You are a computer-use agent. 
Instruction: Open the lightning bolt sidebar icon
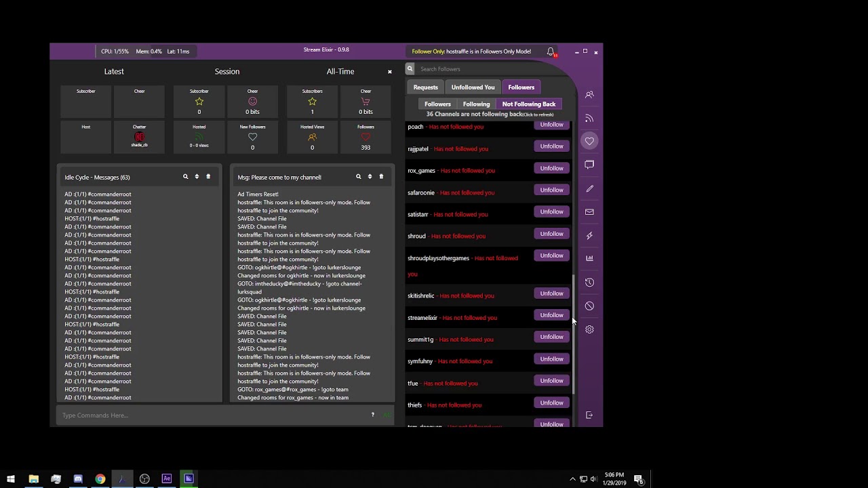click(589, 235)
